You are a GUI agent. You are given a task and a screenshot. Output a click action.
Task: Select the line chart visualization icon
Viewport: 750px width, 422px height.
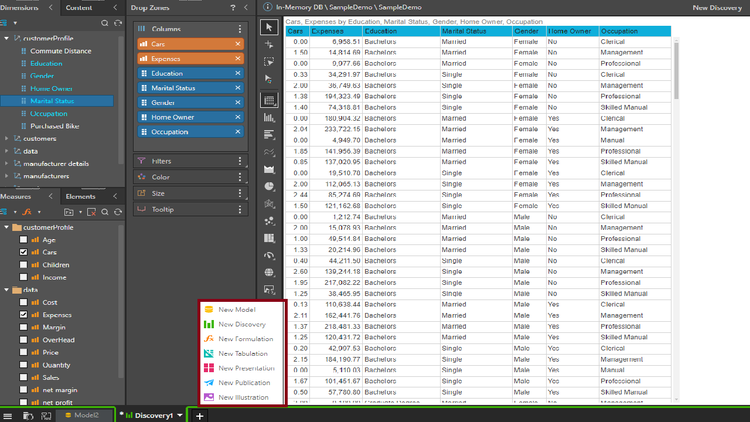(269, 152)
